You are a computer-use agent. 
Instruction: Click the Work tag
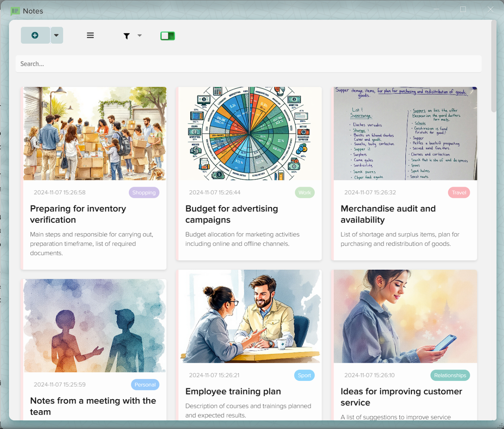point(304,193)
